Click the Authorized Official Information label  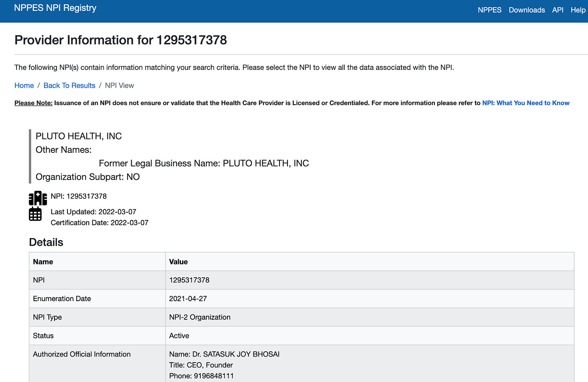[82, 355]
